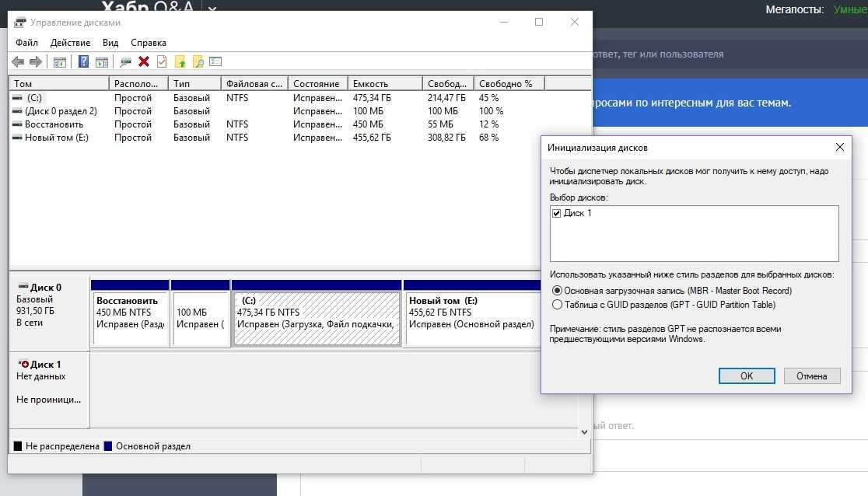The width and height of the screenshot is (868, 496).
Task: Sort by Том column header
Action: [59, 84]
